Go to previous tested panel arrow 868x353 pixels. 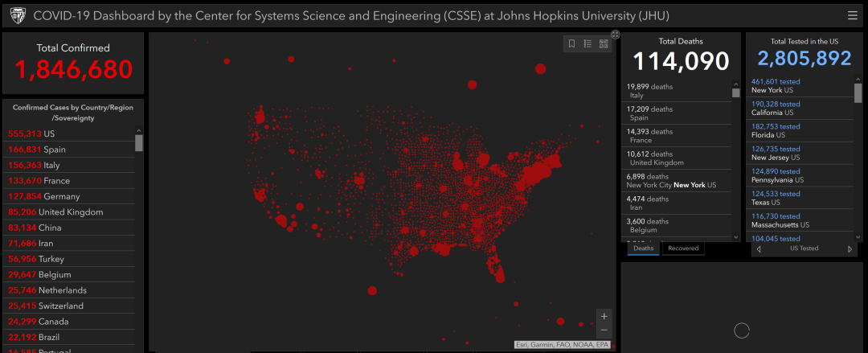[x=759, y=248]
